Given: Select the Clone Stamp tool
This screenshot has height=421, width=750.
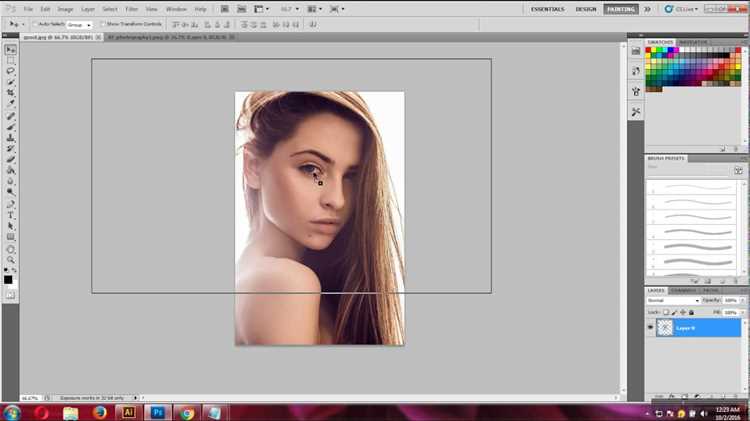Looking at the screenshot, I should tap(11, 138).
